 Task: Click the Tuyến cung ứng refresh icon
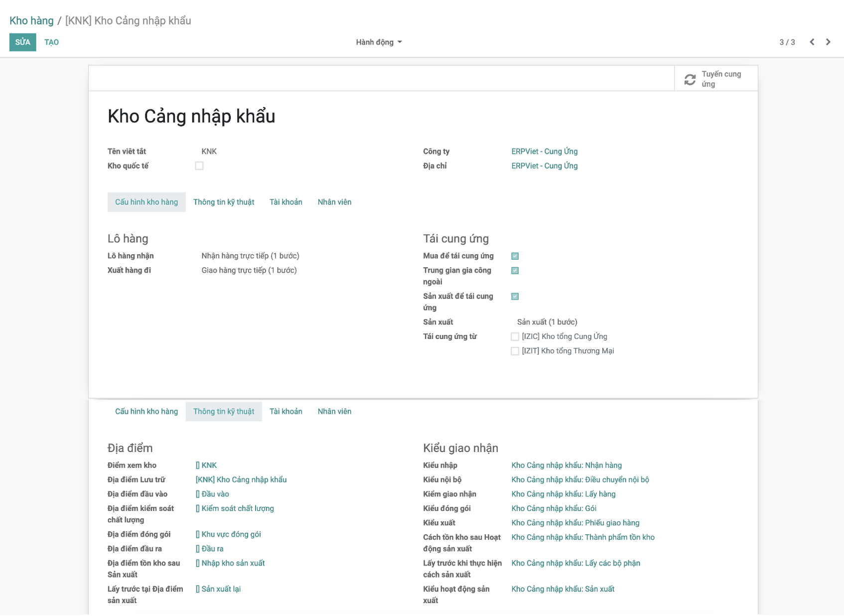(x=690, y=79)
